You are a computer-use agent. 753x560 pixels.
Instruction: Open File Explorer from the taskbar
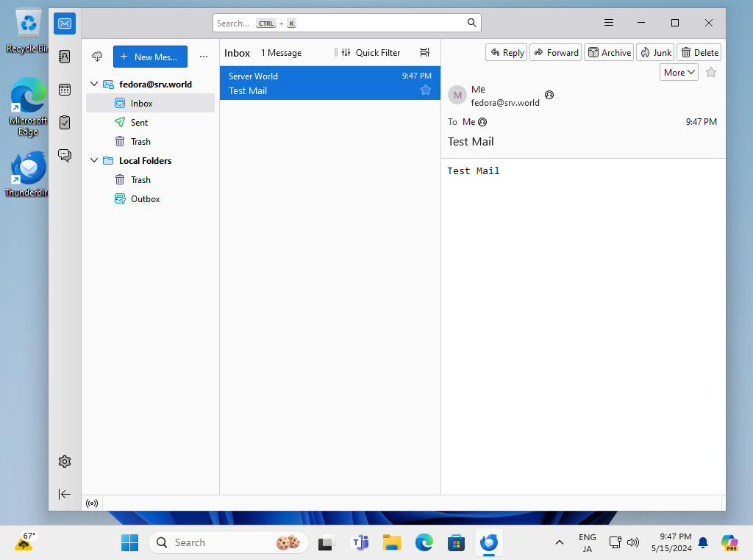[x=392, y=543]
